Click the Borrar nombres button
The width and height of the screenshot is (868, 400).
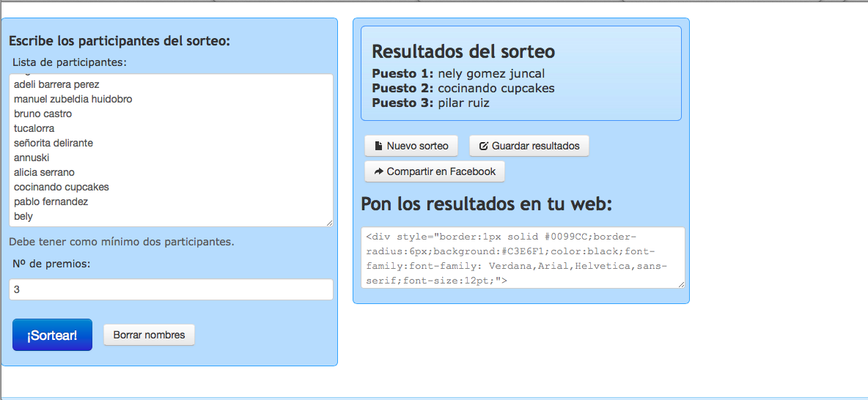pyautogui.click(x=149, y=335)
